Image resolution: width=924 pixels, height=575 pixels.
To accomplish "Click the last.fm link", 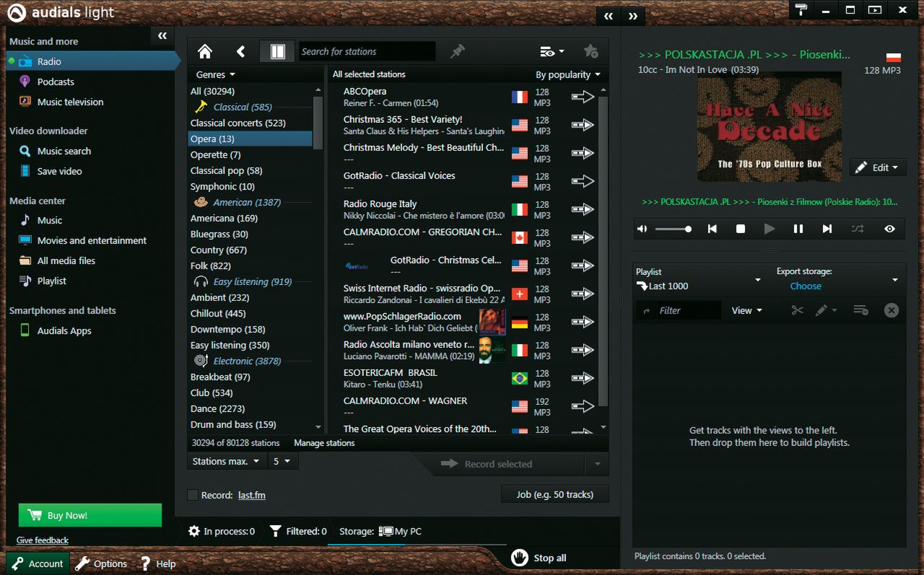I will click(252, 496).
